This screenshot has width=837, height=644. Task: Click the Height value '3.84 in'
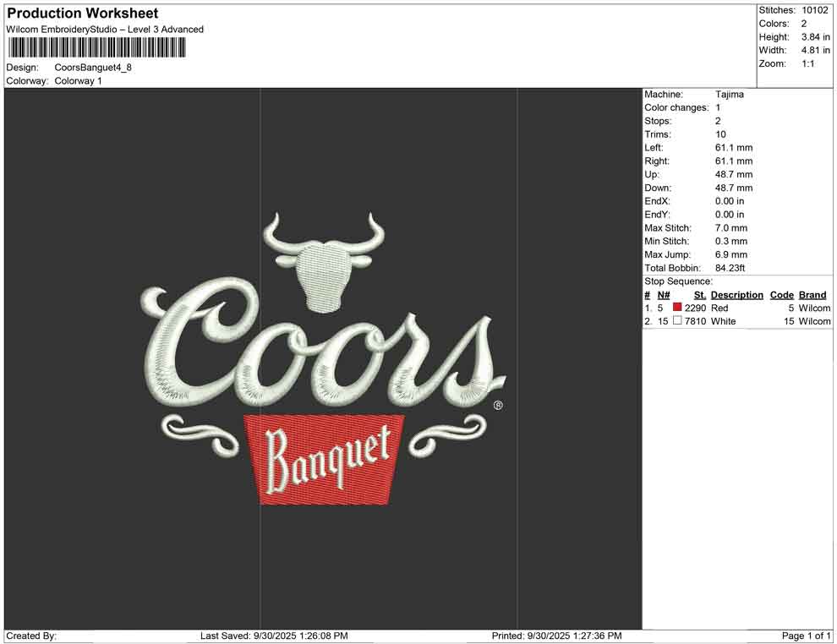(815, 37)
